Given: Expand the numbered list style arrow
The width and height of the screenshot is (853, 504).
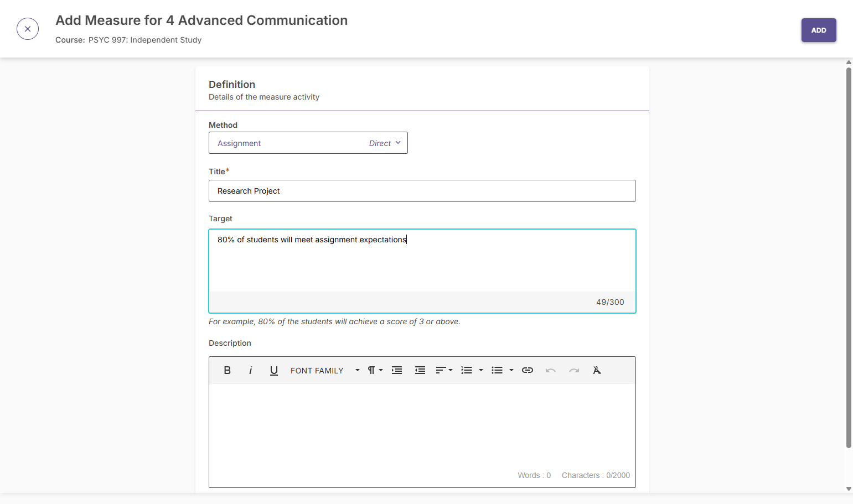Looking at the screenshot, I should [x=481, y=370].
